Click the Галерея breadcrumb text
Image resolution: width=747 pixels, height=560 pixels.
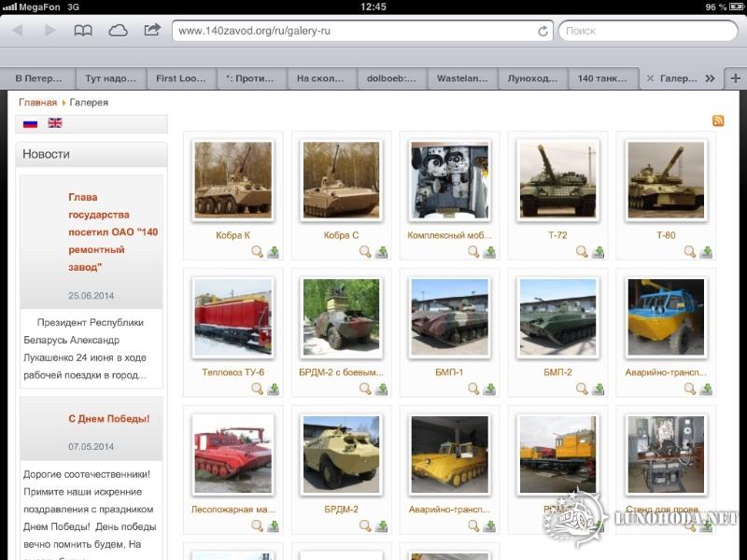(x=89, y=103)
